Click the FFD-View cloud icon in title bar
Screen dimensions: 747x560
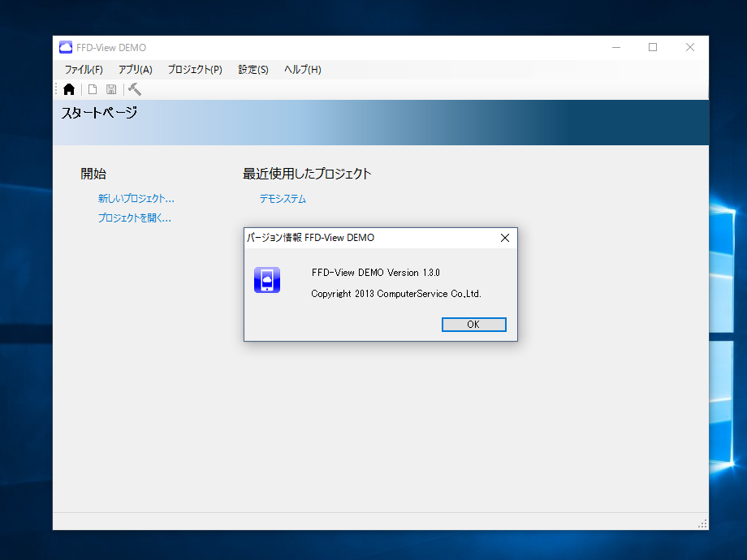(66, 47)
